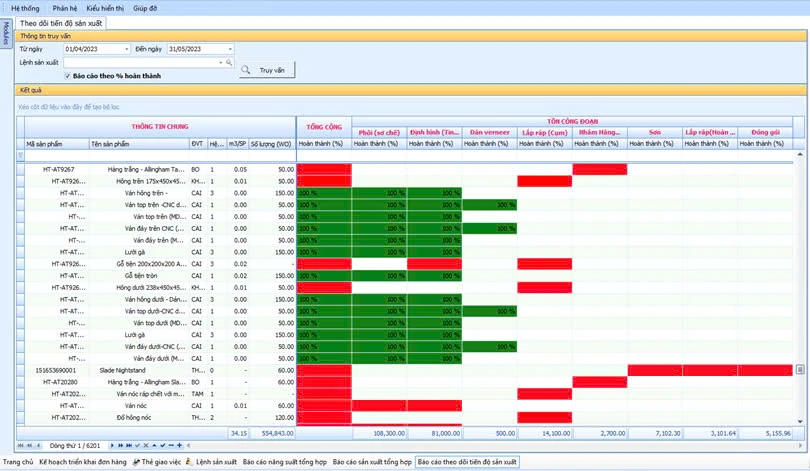Image resolution: width=810 pixels, height=471 pixels.
Task: Sort by the 'Tên sản phẩm' column header
Action: pyautogui.click(x=139, y=144)
